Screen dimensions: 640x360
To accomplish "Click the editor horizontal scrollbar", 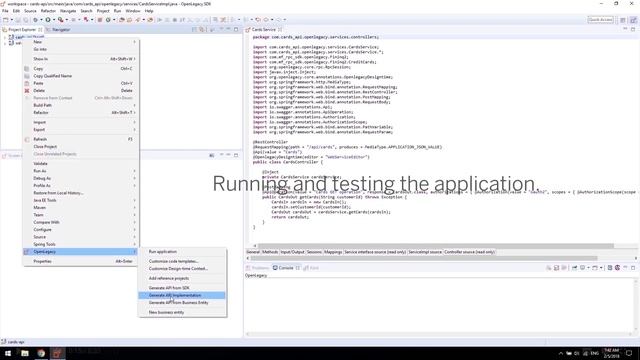I will tap(436, 246).
